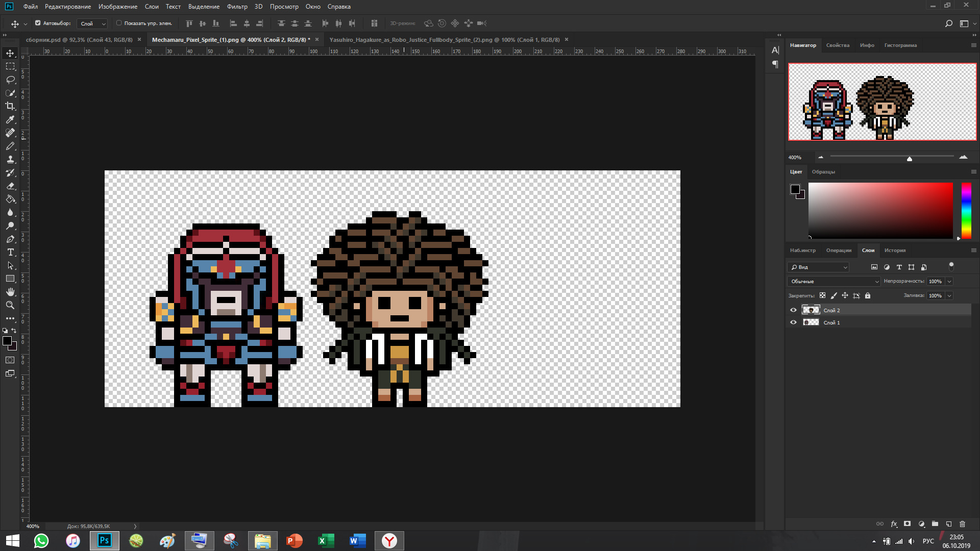This screenshot has height=551, width=980.
Task: Hide Слой 2 layer visibility
Action: click(793, 310)
